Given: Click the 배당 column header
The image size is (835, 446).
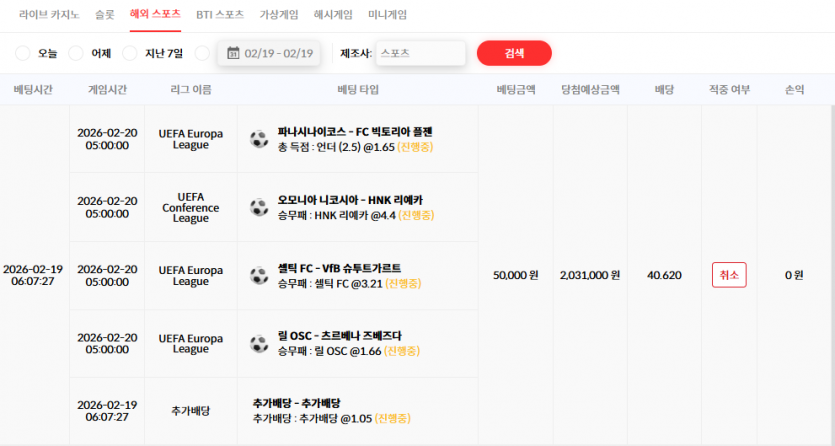Looking at the screenshot, I should point(664,89).
